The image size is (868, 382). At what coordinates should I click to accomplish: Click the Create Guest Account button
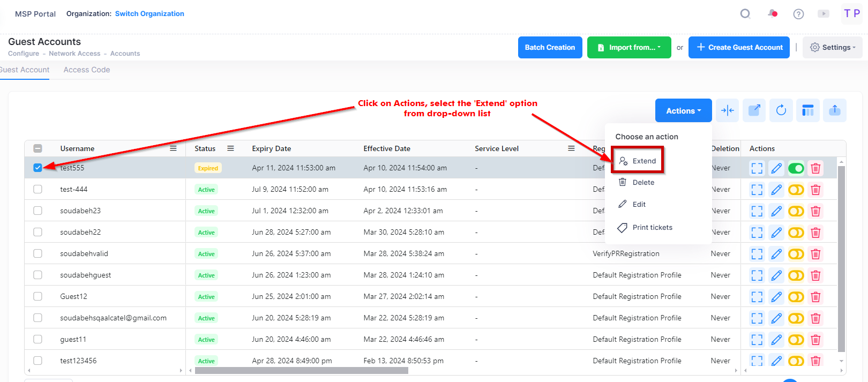[739, 48]
